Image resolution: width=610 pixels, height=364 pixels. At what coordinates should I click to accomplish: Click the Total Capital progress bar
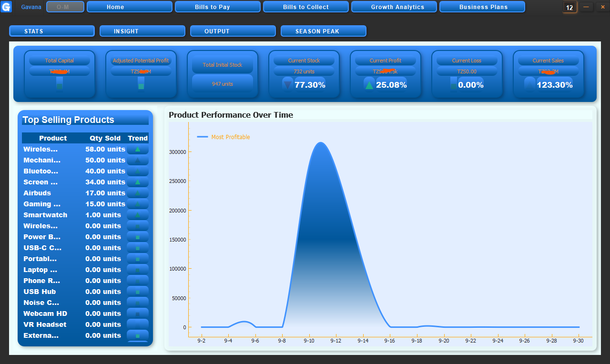pyautogui.click(x=60, y=83)
